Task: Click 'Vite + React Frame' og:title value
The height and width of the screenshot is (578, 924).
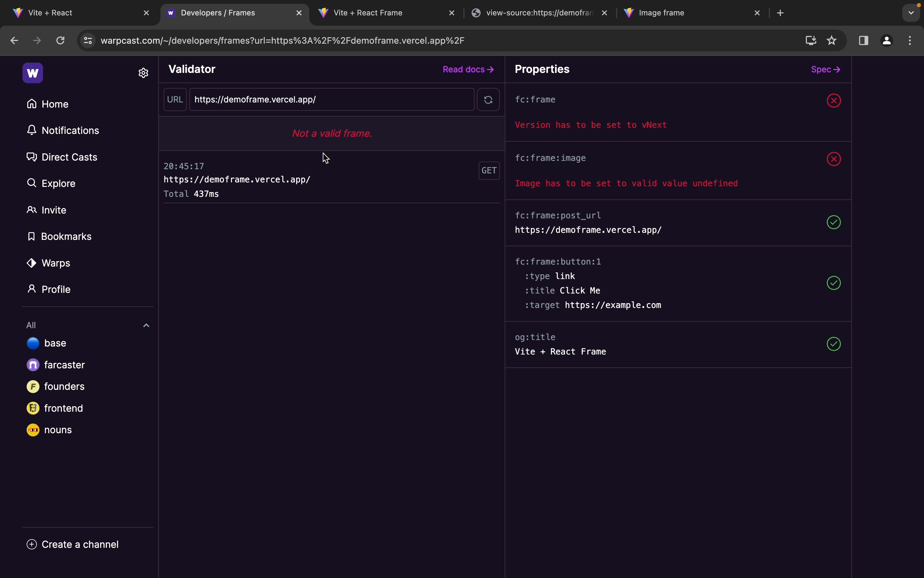Action: (x=560, y=352)
